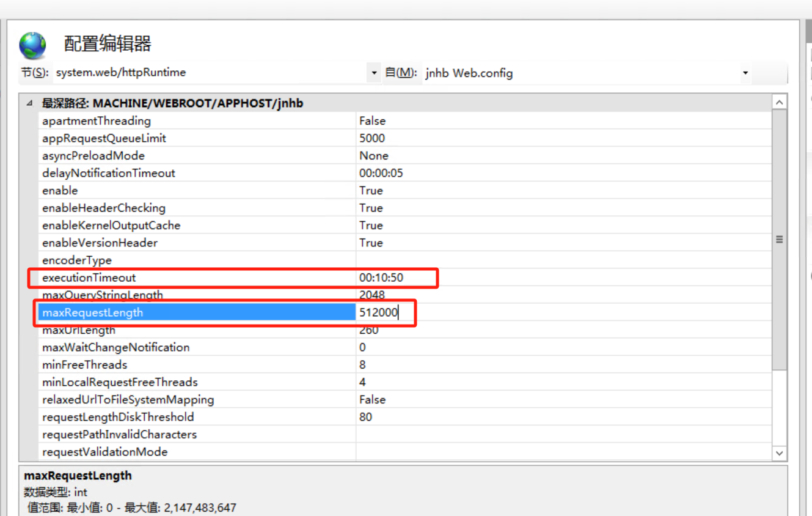Toggle the enableKernelOutputCache True value
The width and height of the screenshot is (812, 516).
click(371, 226)
